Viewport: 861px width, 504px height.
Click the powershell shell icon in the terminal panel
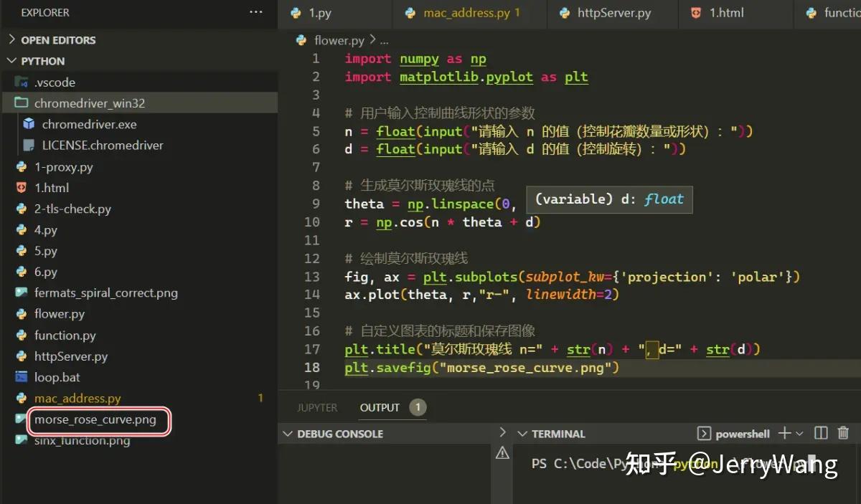705,433
